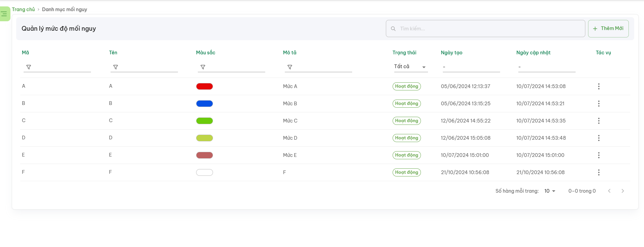
Task: Open rows per page dropdown showing 10
Action: pos(550,191)
